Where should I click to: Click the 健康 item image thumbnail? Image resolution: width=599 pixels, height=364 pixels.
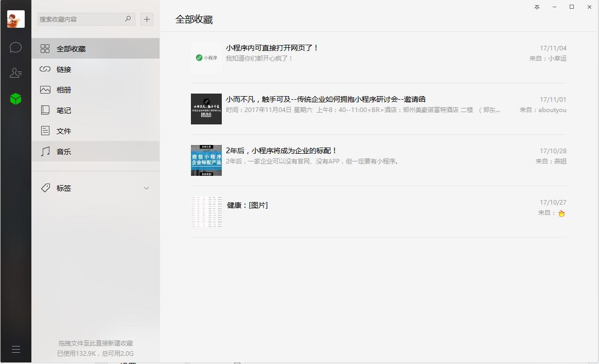(206, 211)
